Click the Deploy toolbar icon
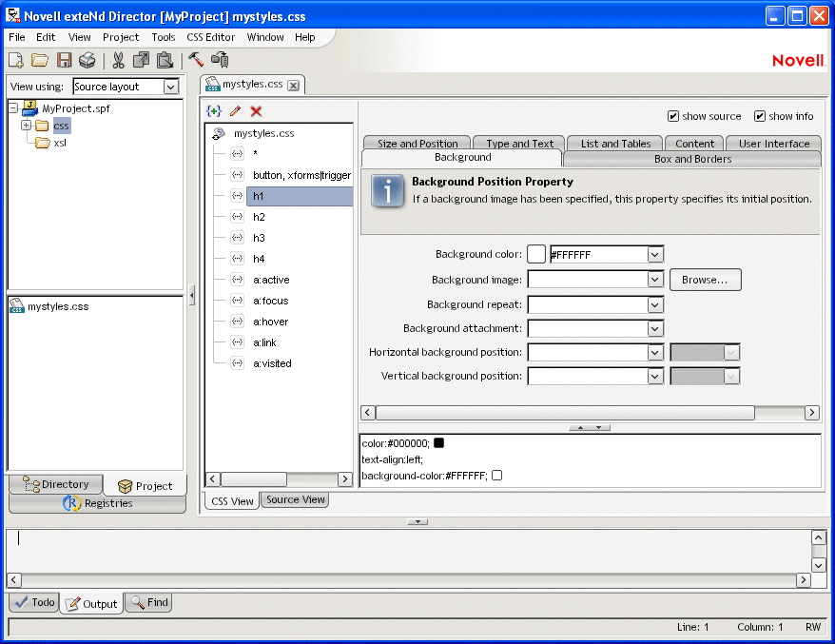Screen dimensions: 835x644 (220, 60)
